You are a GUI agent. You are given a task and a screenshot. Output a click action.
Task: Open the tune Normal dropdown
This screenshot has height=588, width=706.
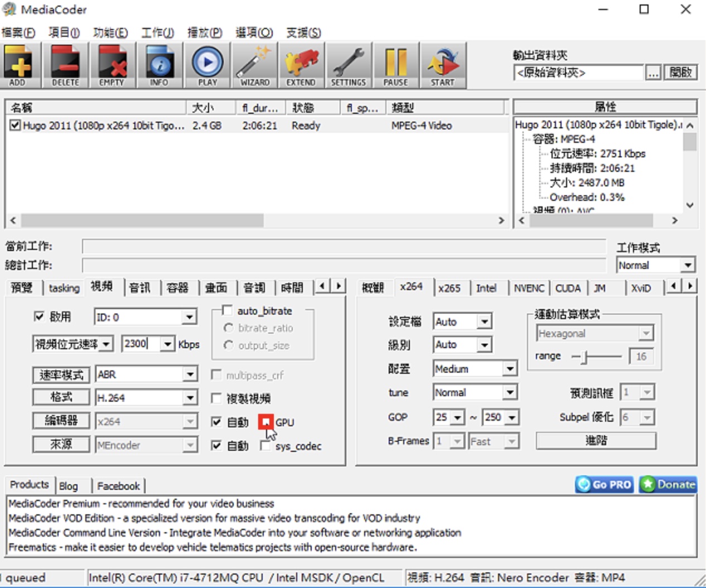point(510,393)
